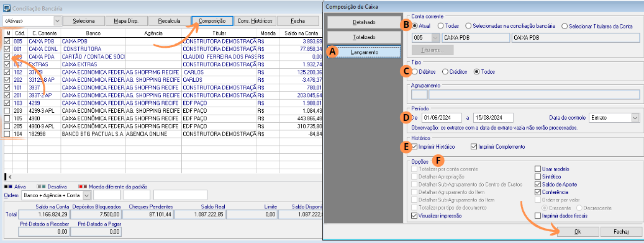Uncheck the row 001 CAIXA CONL checkbox
The image size is (644, 243).
7,49
